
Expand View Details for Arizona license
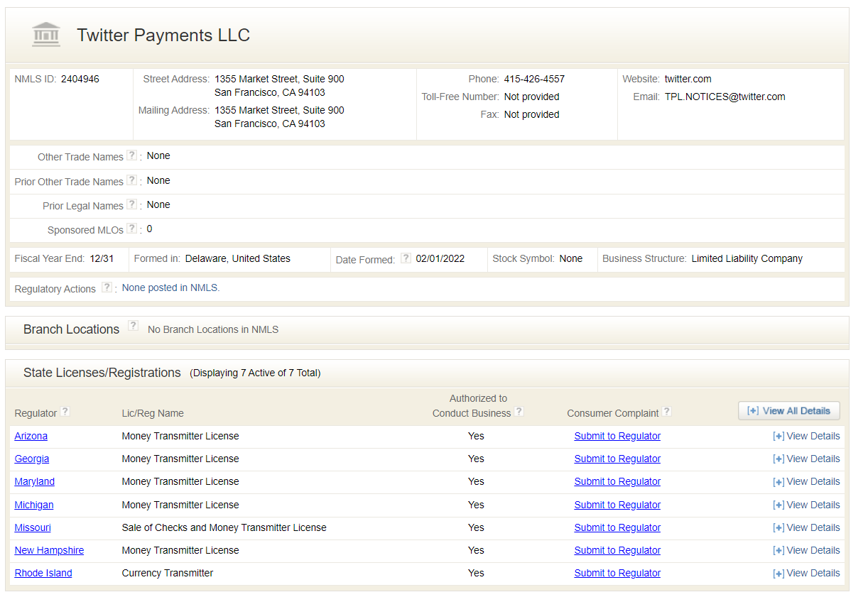pos(806,437)
